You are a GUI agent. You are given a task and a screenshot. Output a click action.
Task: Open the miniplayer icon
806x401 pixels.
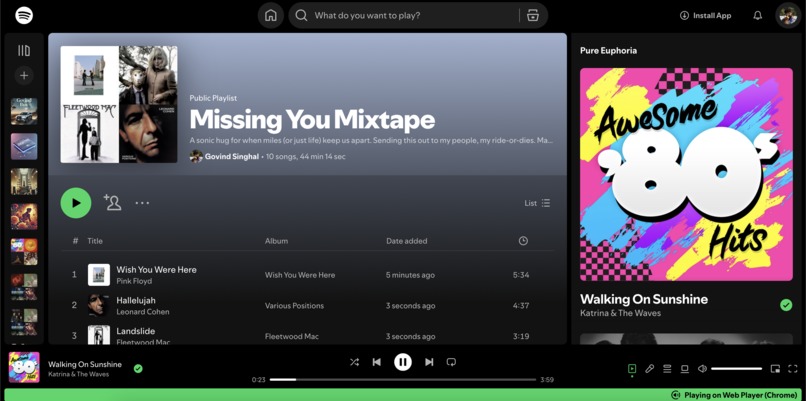pos(775,369)
